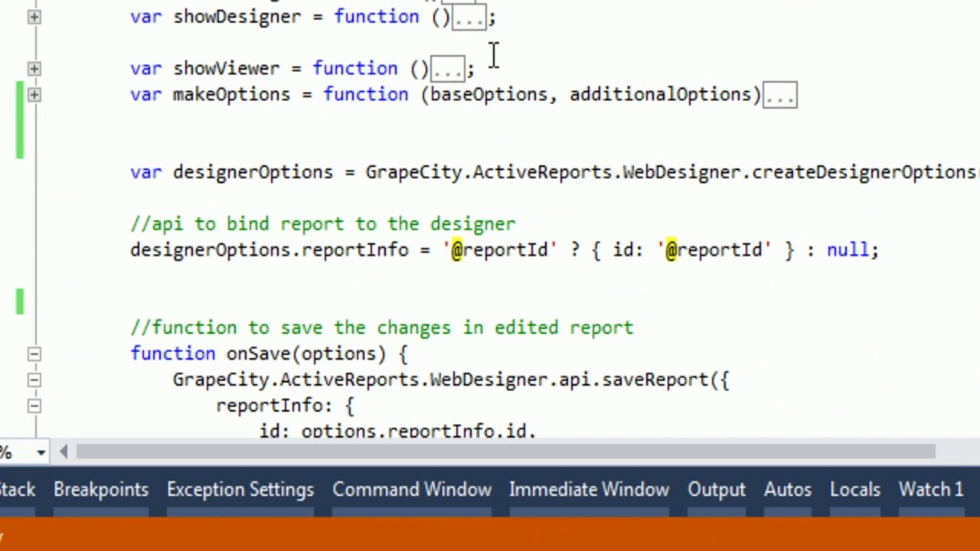Click the showDesigner variable name
The width and height of the screenshot is (980, 551).
(x=237, y=16)
